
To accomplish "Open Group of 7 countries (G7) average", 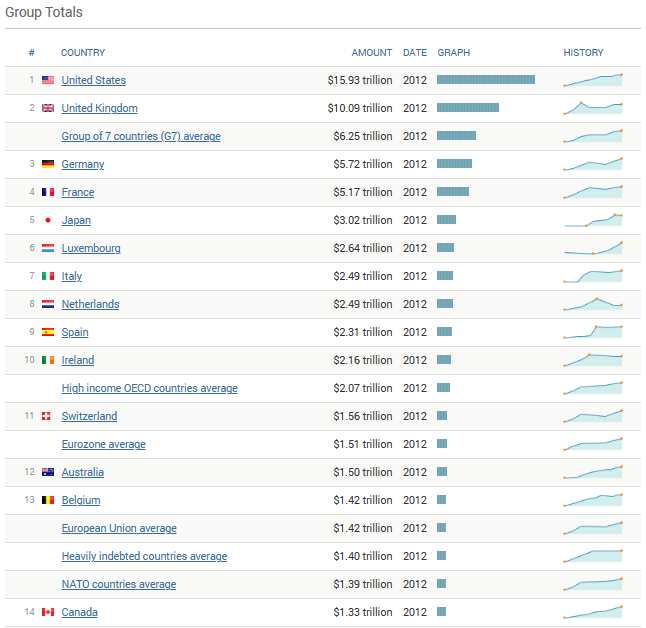I will (141, 136).
